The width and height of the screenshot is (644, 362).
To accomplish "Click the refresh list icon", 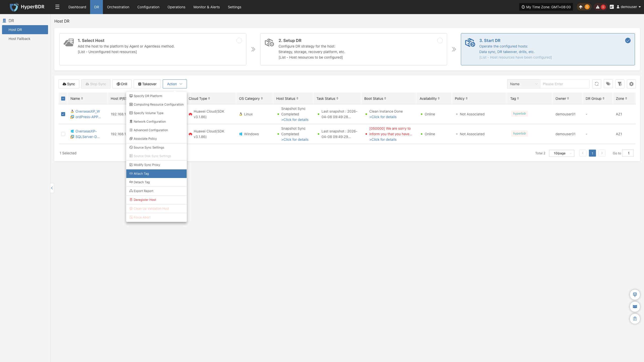I will [x=596, y=84].
